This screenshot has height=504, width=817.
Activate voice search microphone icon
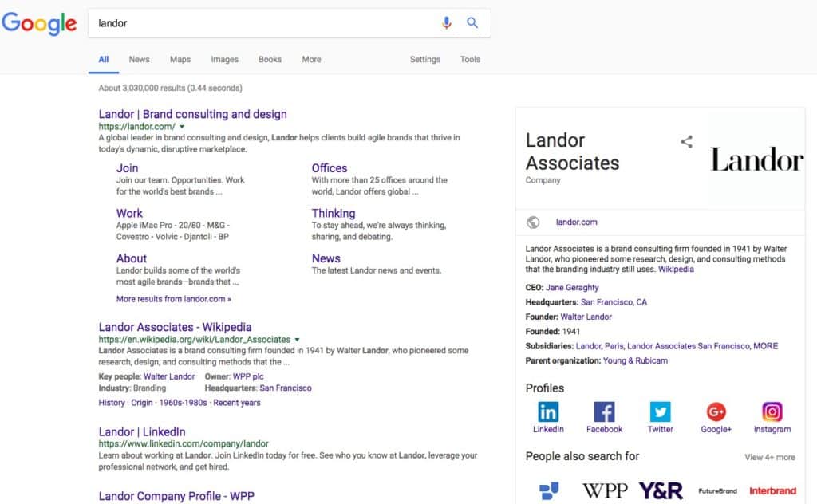pos(447,23)
